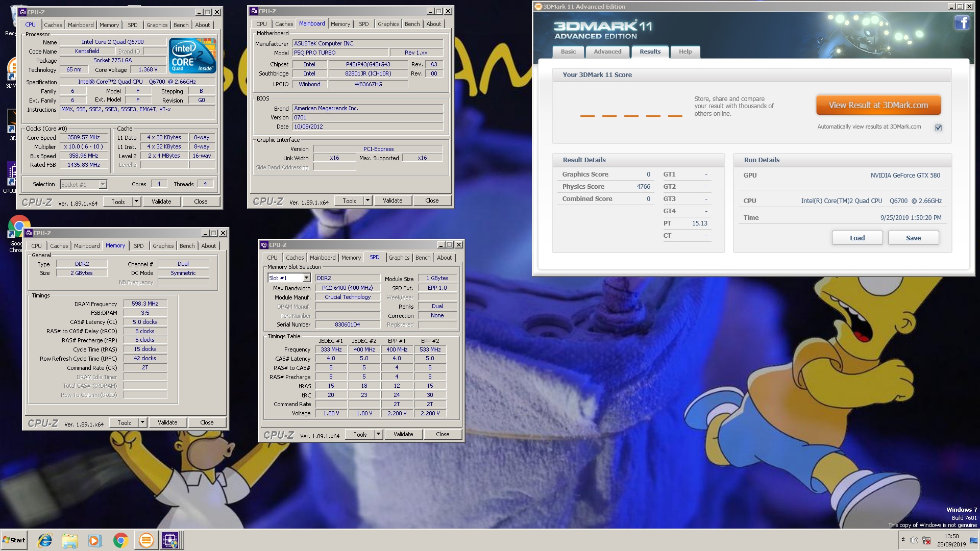Expand Tools arrow in CPU window
The width and height of the screenshot is (980, 551).
click(136, 202)
